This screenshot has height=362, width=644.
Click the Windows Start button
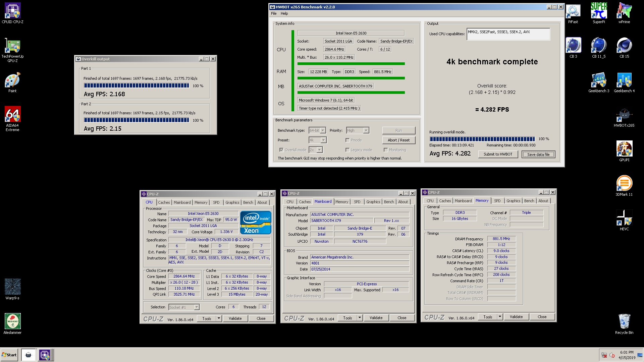click(x=9, y=355)
